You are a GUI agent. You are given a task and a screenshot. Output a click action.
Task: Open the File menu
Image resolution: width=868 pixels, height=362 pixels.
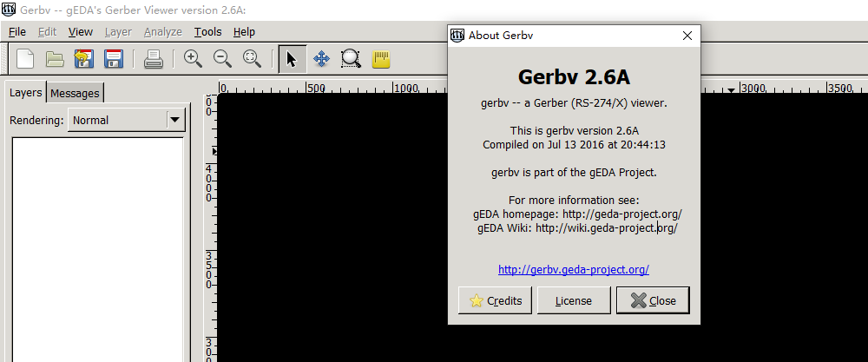coord(17,32)
